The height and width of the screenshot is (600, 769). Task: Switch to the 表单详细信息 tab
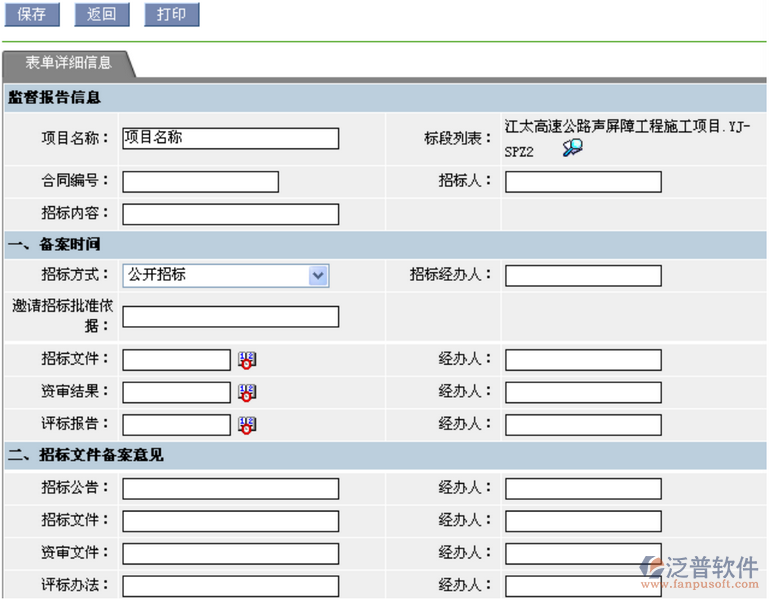tap(68, 63)
